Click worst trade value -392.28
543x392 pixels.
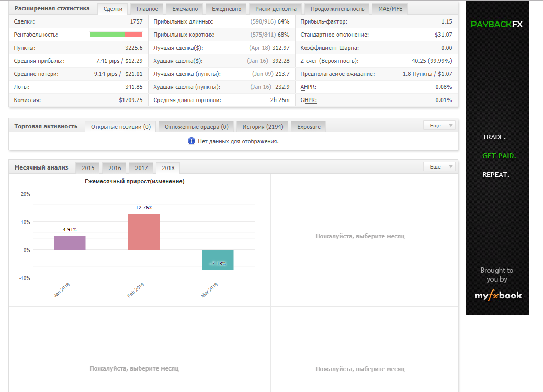[x=280, y=61]
